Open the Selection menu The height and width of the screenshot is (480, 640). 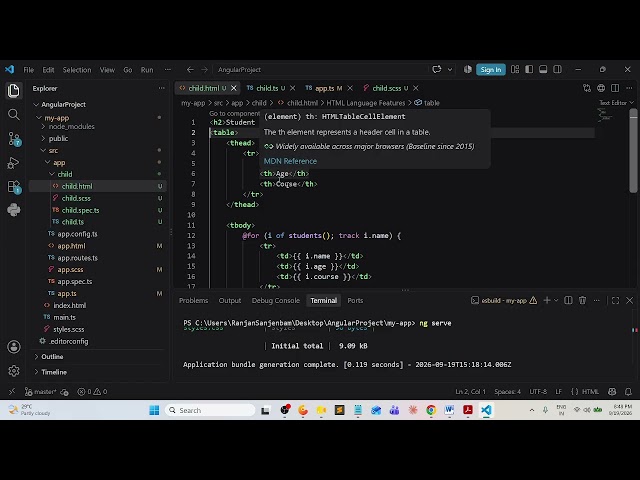(x=77, y=70)
